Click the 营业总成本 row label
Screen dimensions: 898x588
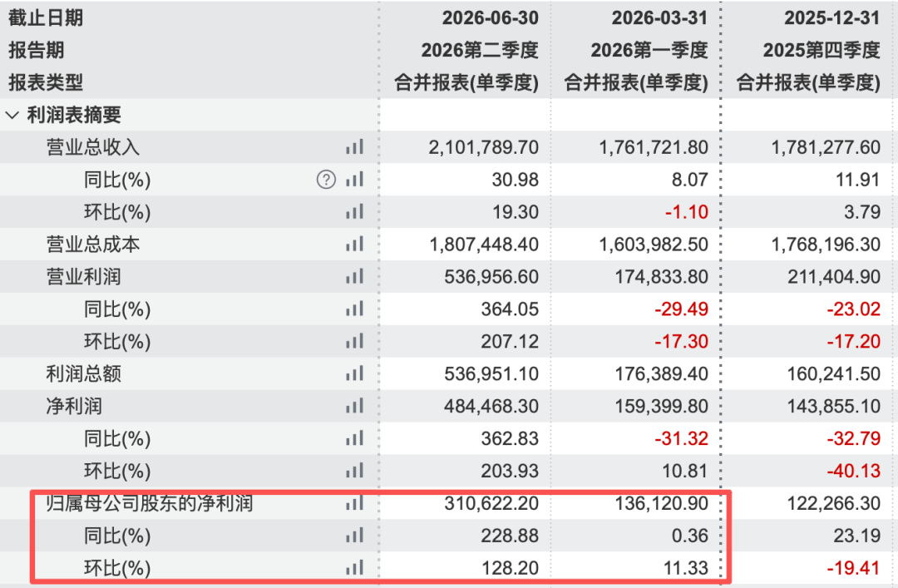93,245
